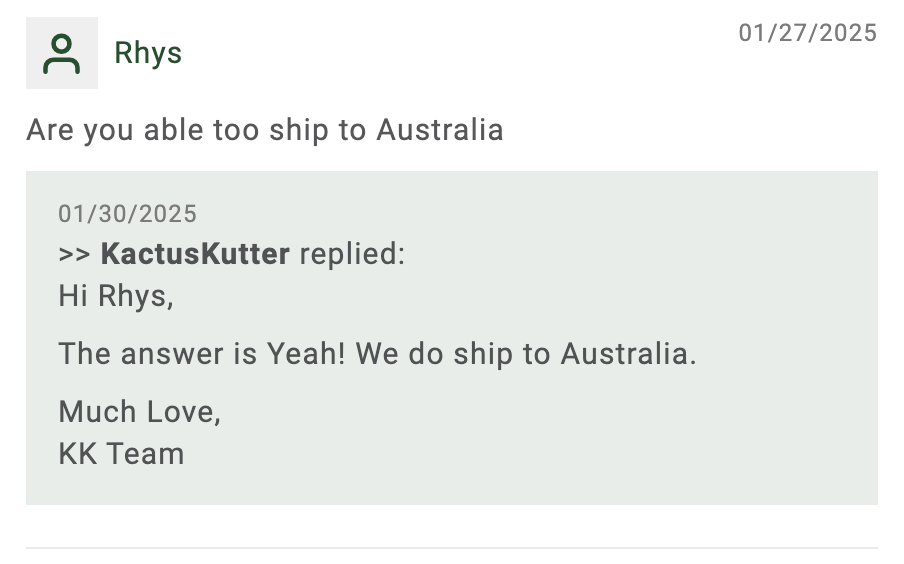Click "Much Love," sign-off line
Screen dimensions: 904x564
[x=140, y=412]
